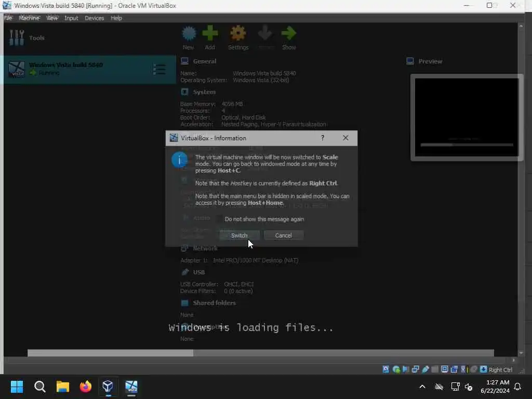Open taskbar Search magnifier

39,387
